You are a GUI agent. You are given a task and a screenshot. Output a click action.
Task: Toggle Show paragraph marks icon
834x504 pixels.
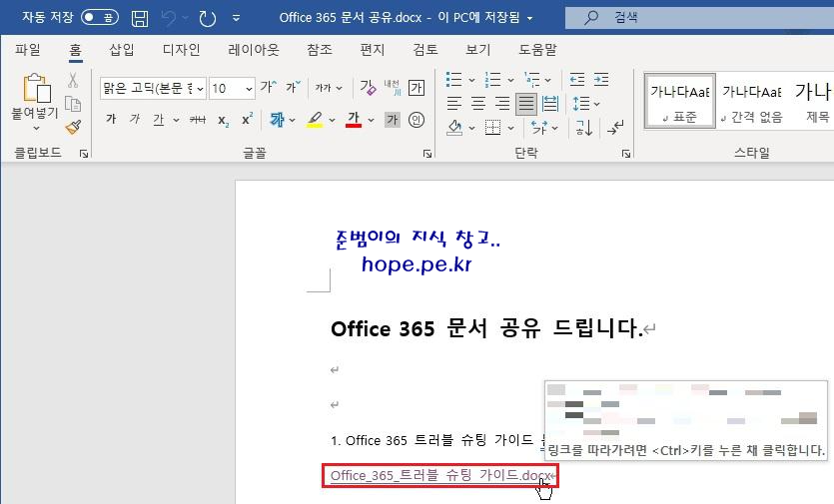tap(615, 128)
